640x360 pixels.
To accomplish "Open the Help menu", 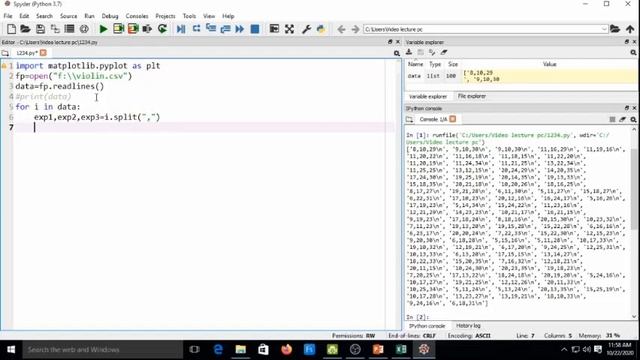I will tap(228, 16).
